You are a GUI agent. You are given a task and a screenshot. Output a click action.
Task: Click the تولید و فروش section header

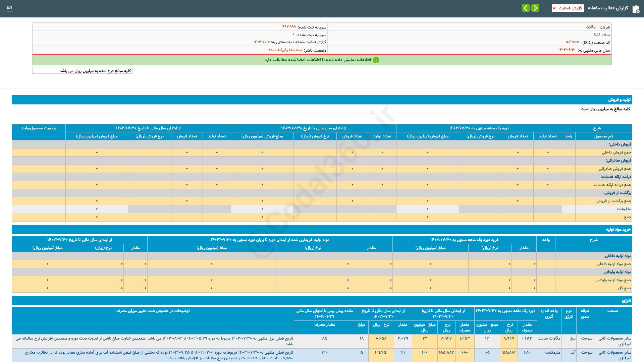click(x=619, y=100)
